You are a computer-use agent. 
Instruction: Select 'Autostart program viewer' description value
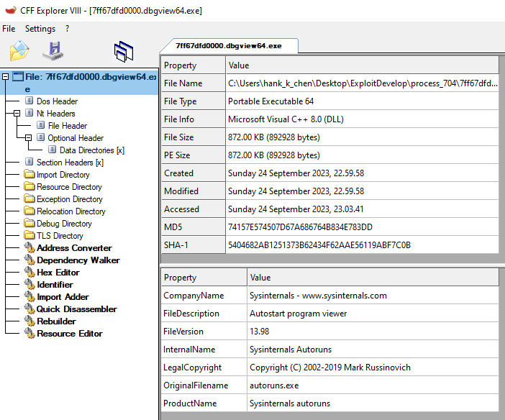373,314
